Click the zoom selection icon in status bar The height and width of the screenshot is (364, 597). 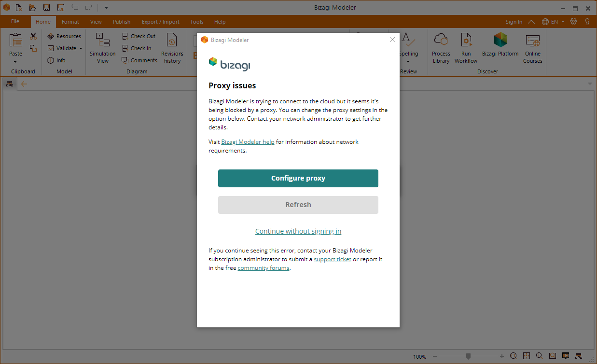[x=553, y=356]
